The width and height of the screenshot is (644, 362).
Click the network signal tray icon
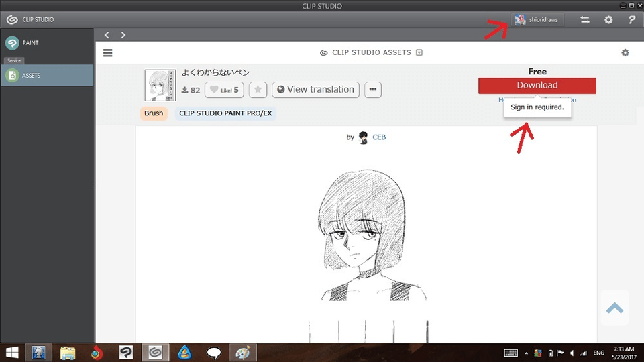pyautogui.click(x=583, y=353)
